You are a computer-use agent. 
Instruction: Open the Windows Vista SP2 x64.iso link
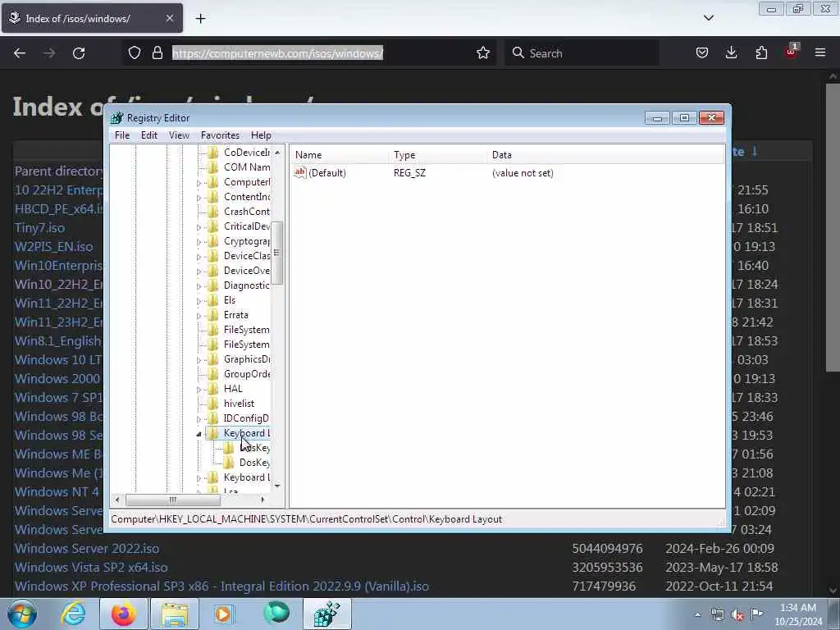(91, 568)
